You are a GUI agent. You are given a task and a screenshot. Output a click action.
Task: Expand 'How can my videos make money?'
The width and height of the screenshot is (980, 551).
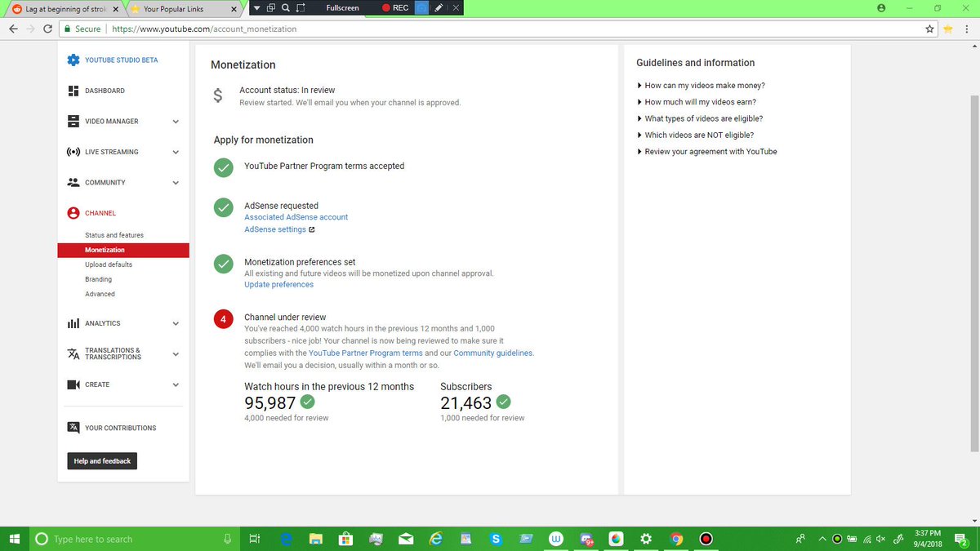[701, 86]
